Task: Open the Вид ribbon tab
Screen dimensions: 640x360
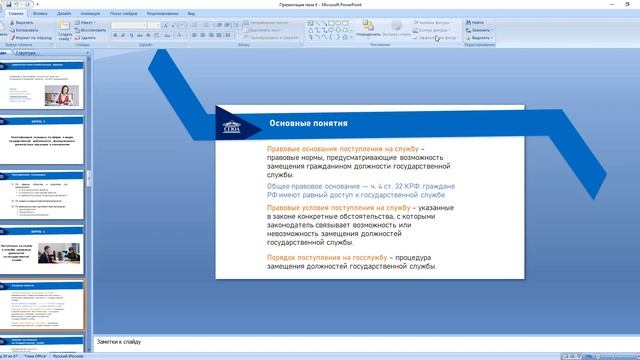Action: point(191,13)
